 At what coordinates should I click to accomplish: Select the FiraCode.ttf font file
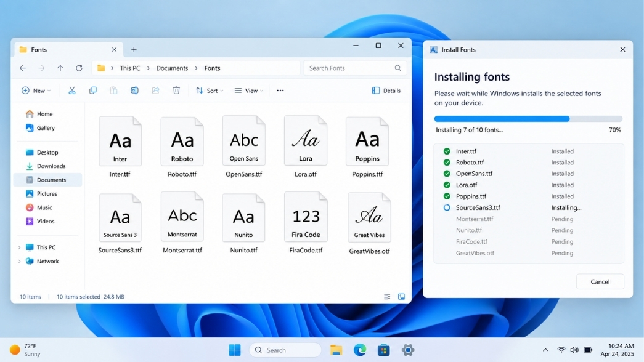(x=306, y=223)
